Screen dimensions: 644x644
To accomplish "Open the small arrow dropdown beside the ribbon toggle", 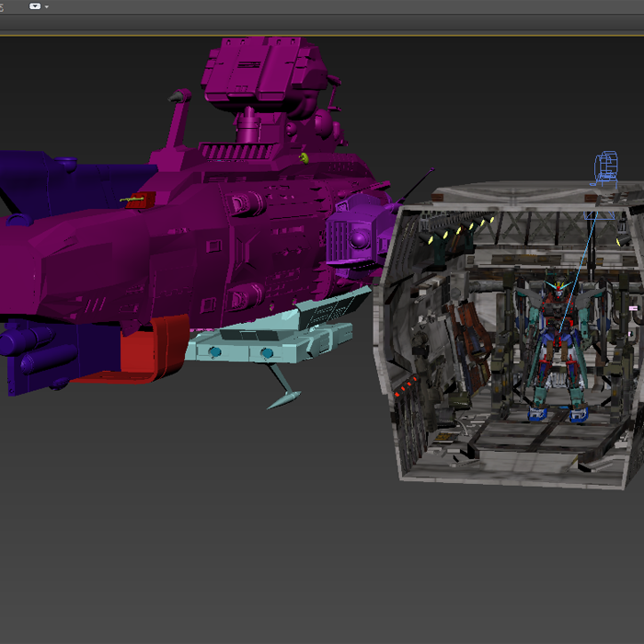I will pyautogui.click(x=46, y=6).
